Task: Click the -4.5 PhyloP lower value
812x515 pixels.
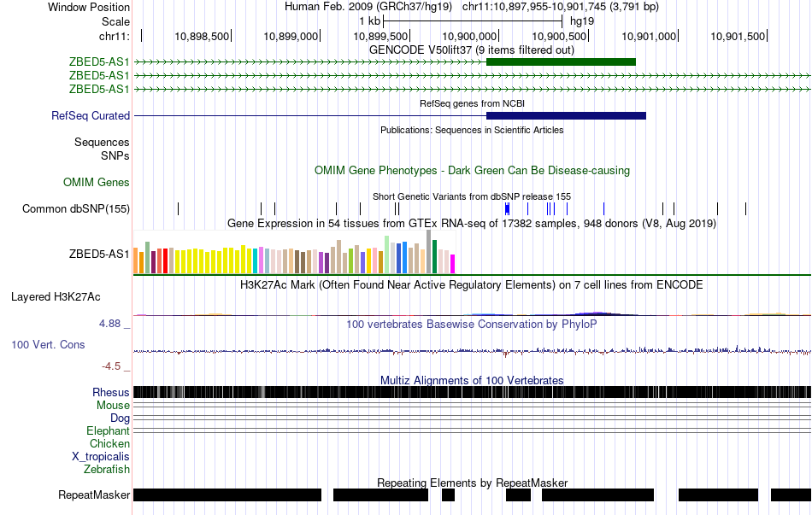Action: (x=111, y=366)
